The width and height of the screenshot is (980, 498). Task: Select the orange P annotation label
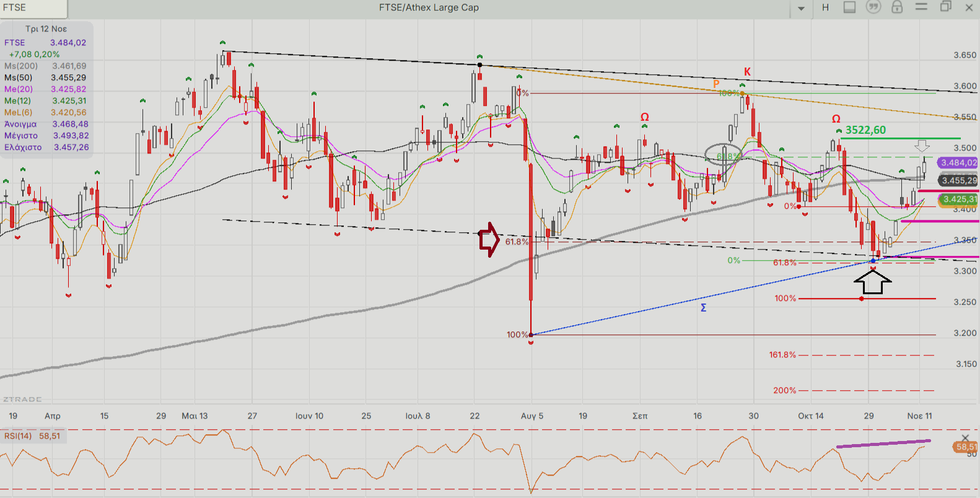tap(716, 84)
